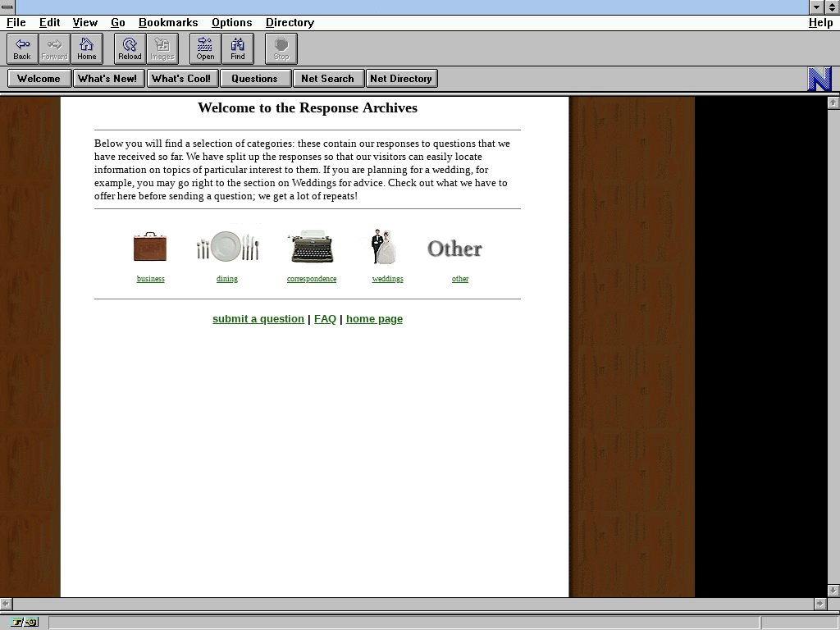
Task: Follow the submit a question link
Action: (x=258, y=319)
